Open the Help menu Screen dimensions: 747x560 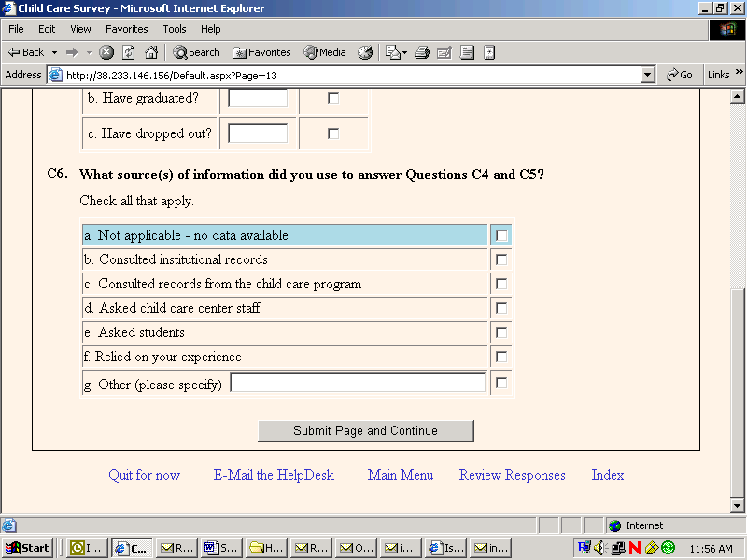[211, 29]
